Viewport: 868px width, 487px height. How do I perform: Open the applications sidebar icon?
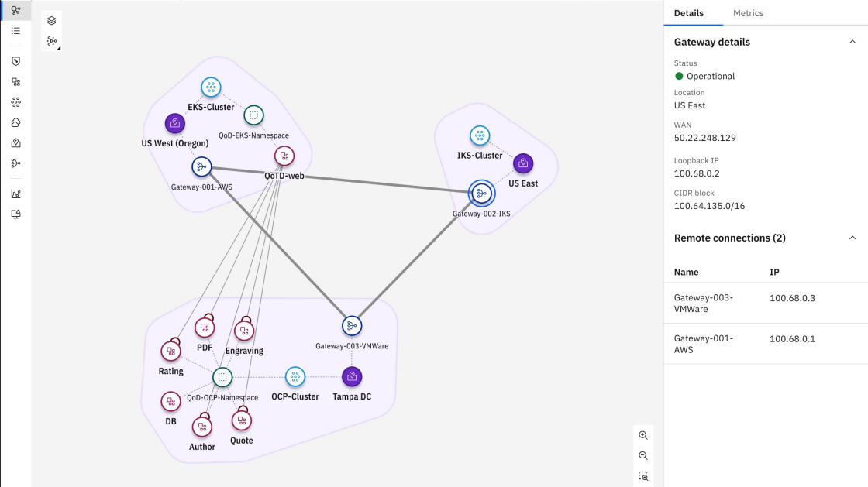(16, 82)
